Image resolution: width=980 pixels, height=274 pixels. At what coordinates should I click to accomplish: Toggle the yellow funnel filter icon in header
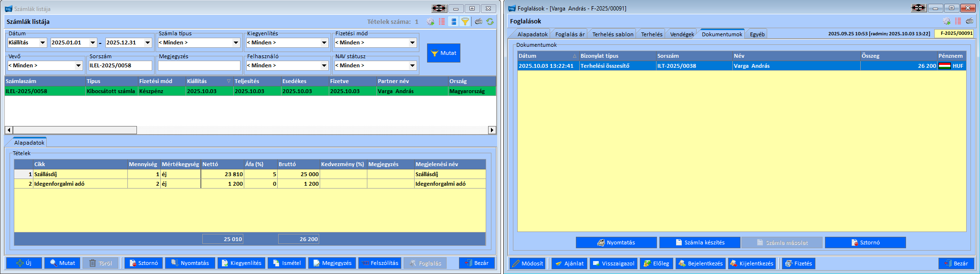[x=465, y=21]
